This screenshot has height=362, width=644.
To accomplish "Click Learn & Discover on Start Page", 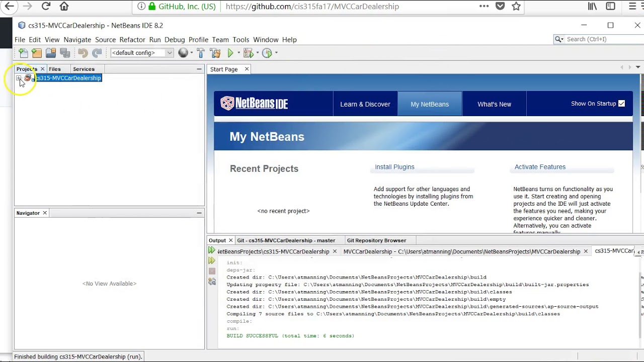I will [365, 104].
